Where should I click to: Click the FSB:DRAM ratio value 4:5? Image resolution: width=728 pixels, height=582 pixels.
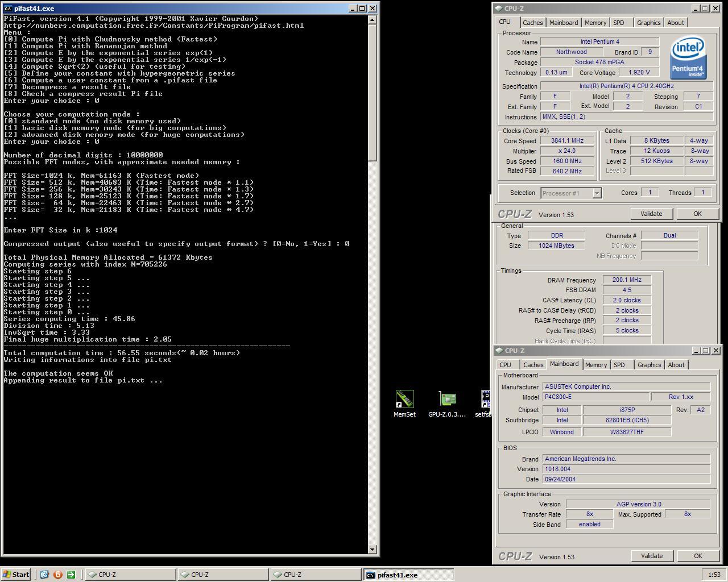coord(627,290)
